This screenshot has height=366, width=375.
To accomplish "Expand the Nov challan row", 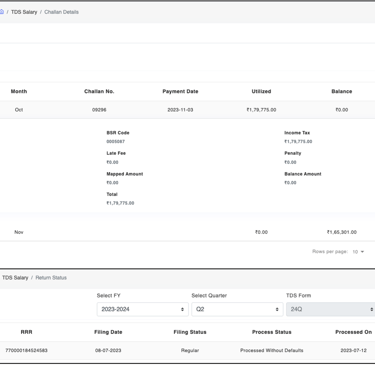I will tap(187, 232).
